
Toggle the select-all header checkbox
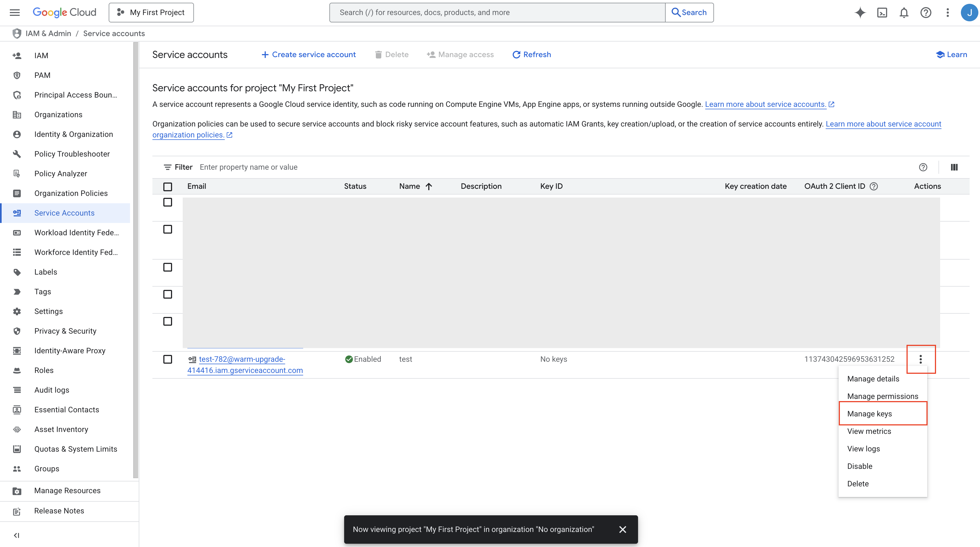pos(167,187)
